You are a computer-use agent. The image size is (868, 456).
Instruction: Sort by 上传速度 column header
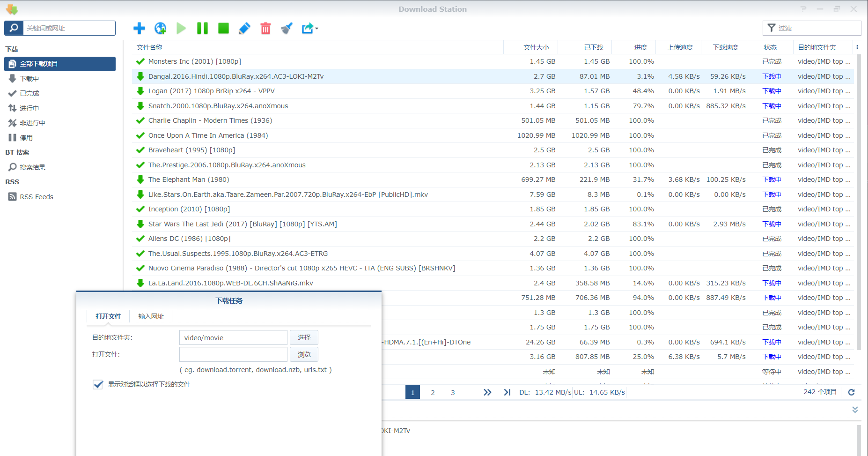pos(678,47)
